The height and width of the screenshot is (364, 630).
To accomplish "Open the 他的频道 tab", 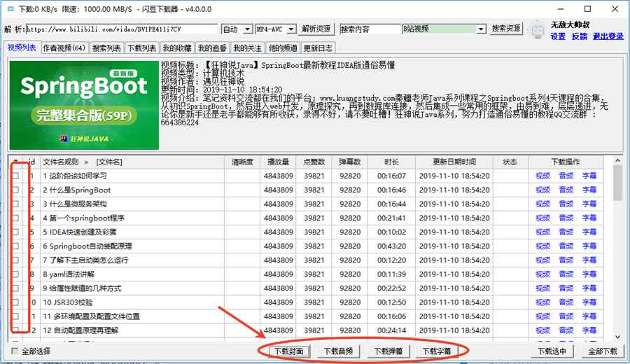I will (x=283, y=48).
